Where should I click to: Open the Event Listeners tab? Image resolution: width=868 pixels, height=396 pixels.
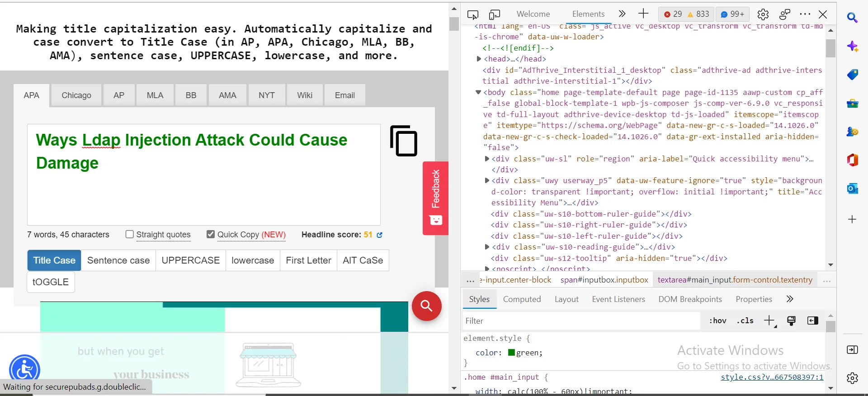tap(618, 299)
